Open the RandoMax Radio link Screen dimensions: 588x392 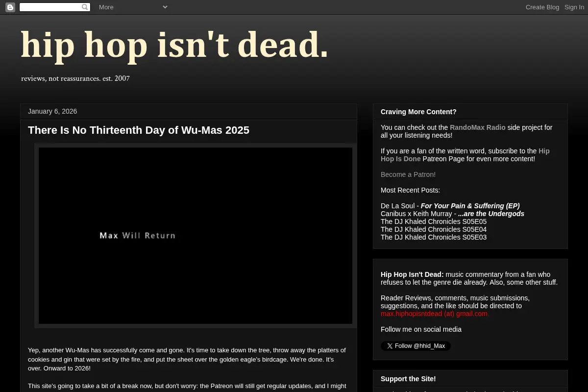(478, 127)
